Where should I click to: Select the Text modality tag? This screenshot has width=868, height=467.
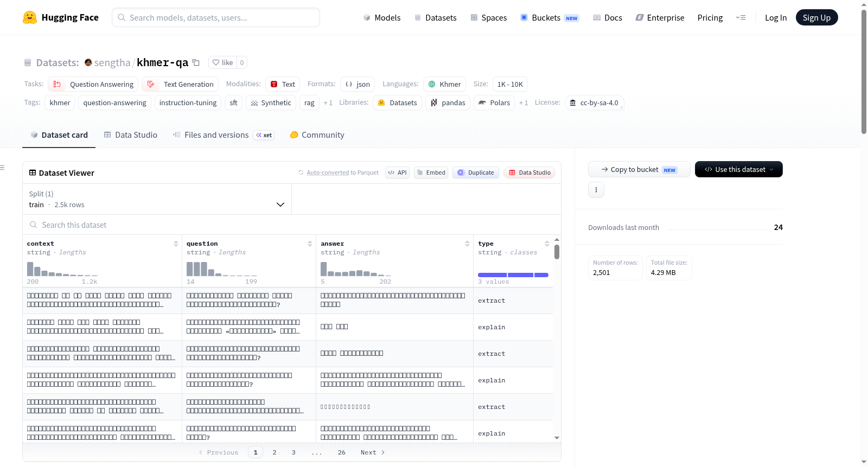pos(283,84)
